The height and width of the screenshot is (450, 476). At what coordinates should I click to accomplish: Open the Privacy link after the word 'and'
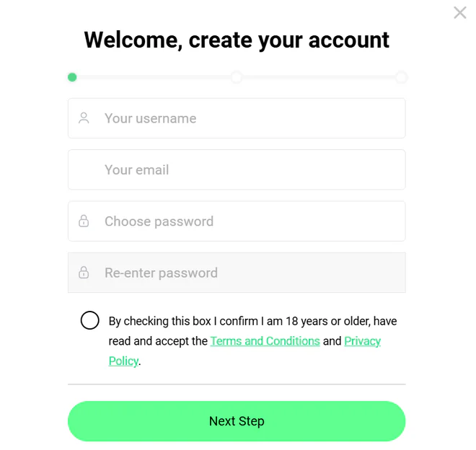363,341
